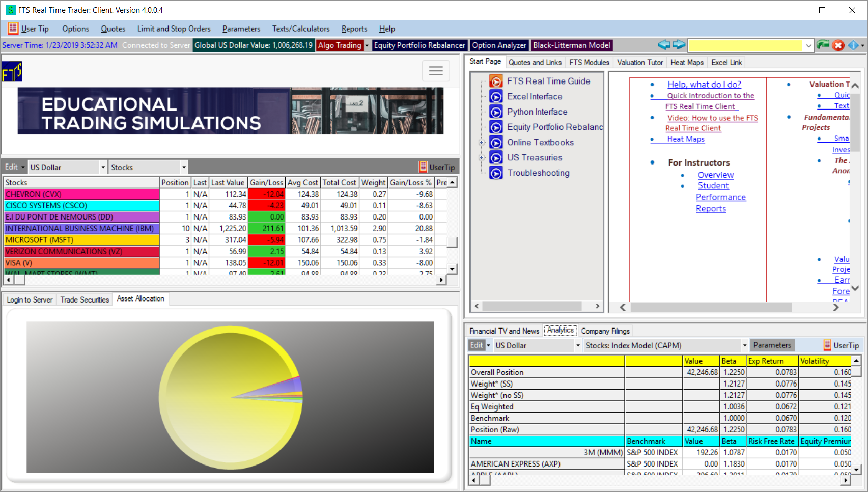Click the Option Analyzer button
This screenshot has height=492, width=868.
tap(499, 45)
